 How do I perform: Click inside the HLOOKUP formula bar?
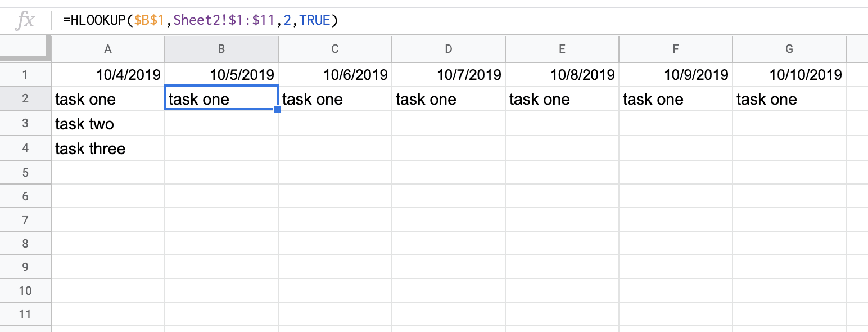(x=461, y=21)
